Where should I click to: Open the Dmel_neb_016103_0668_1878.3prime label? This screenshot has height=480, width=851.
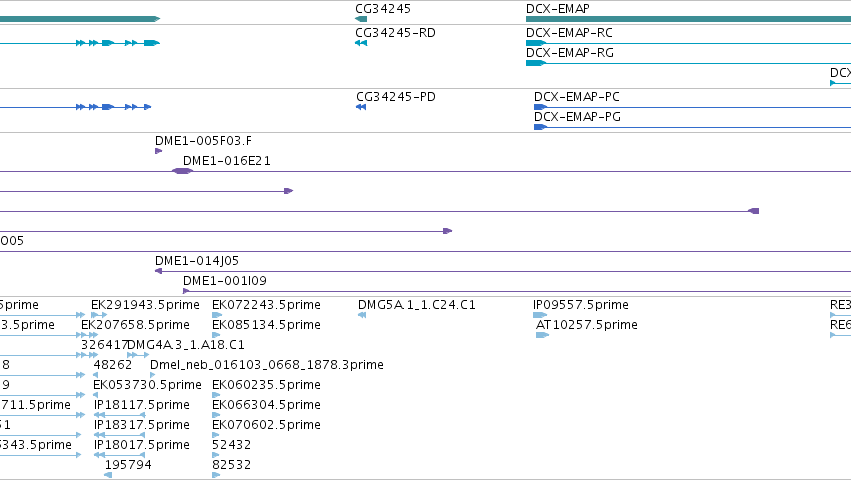coord(266,364)
